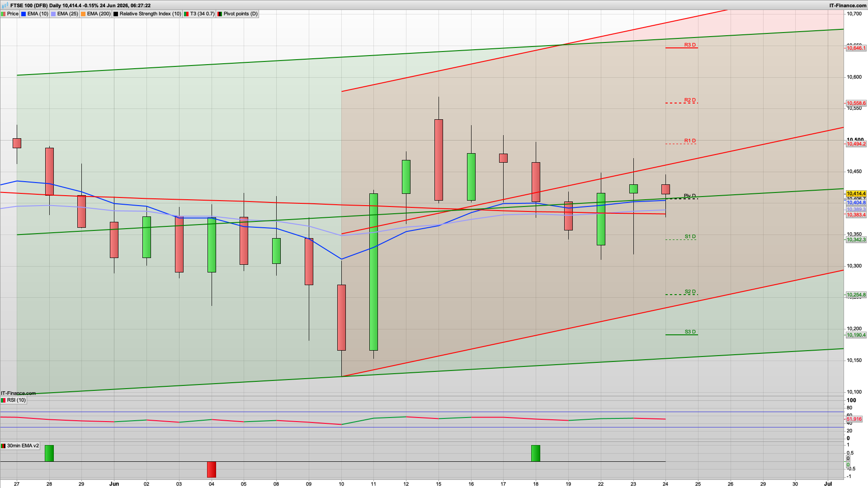Click the blue EMA (10) swatch
Viewport: 868px width, 488px height.
(x=24, y=14)
